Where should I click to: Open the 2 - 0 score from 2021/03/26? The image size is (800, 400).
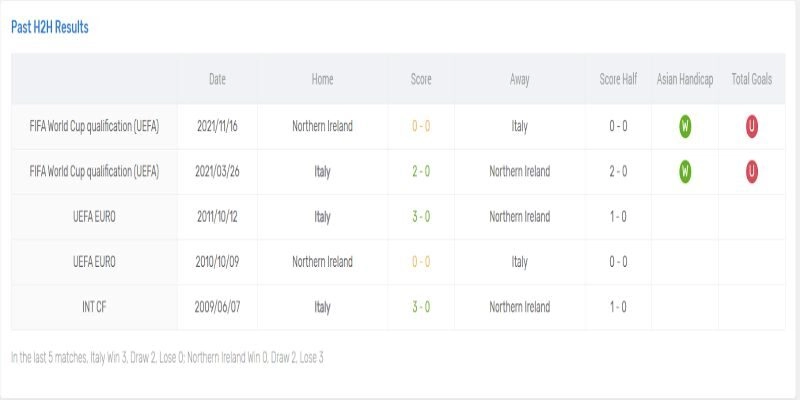tap(421, 172)
